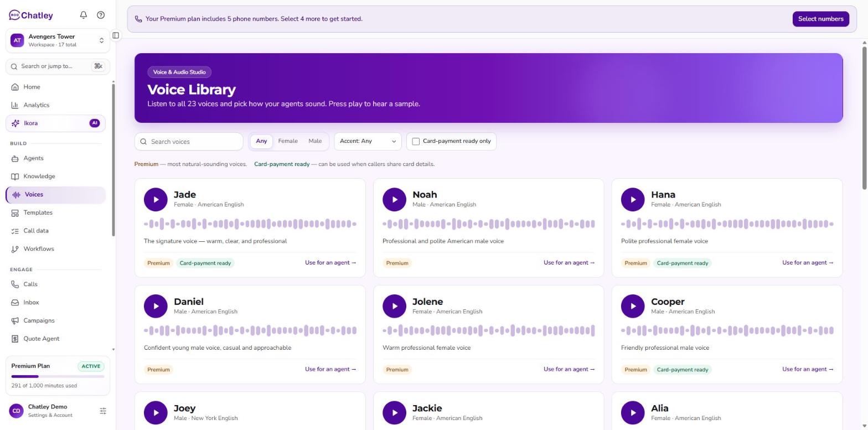Image resolution: width=868 pixels, height=430 pixels.
Task: Click the Voice & Audio Studio badge
Action: 179,72
